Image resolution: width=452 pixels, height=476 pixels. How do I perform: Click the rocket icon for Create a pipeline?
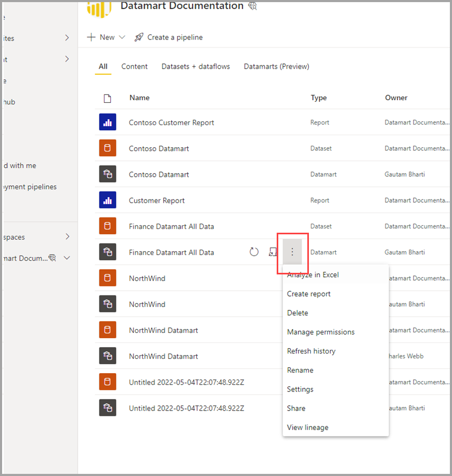[x=138, y=37]
